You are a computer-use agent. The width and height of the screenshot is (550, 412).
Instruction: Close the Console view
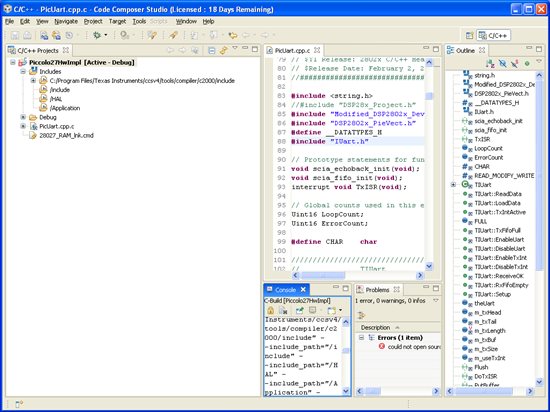click(303, 290)
